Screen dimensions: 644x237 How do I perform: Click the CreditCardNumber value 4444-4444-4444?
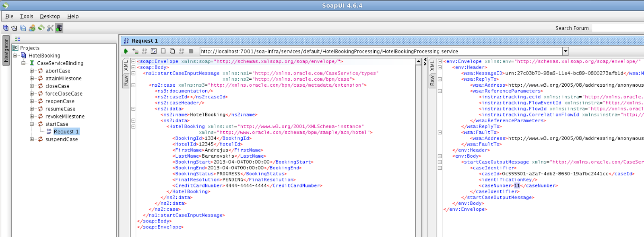(246, 185)
